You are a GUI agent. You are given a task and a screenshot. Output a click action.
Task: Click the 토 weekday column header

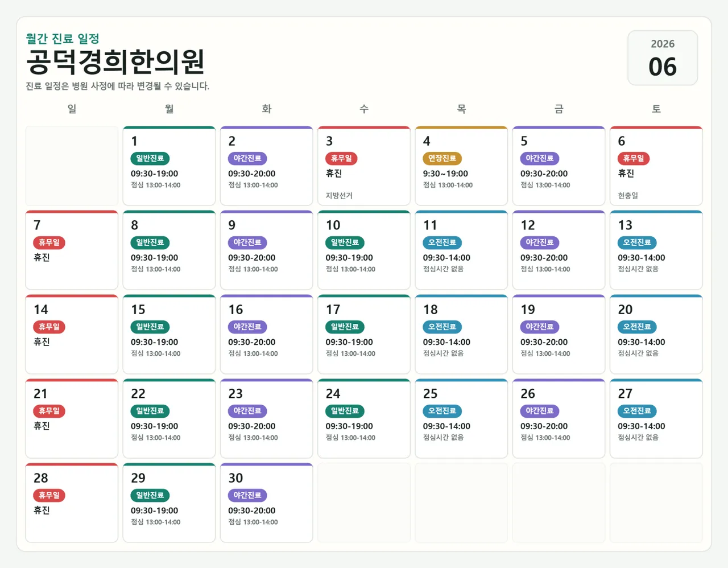tap(656, 109)
